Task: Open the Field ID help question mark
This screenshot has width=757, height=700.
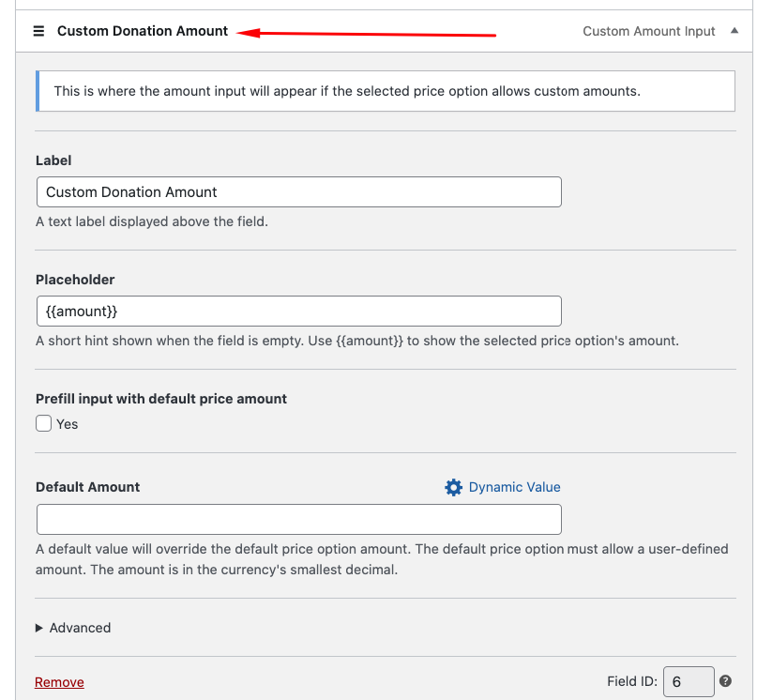Action: 725,682
